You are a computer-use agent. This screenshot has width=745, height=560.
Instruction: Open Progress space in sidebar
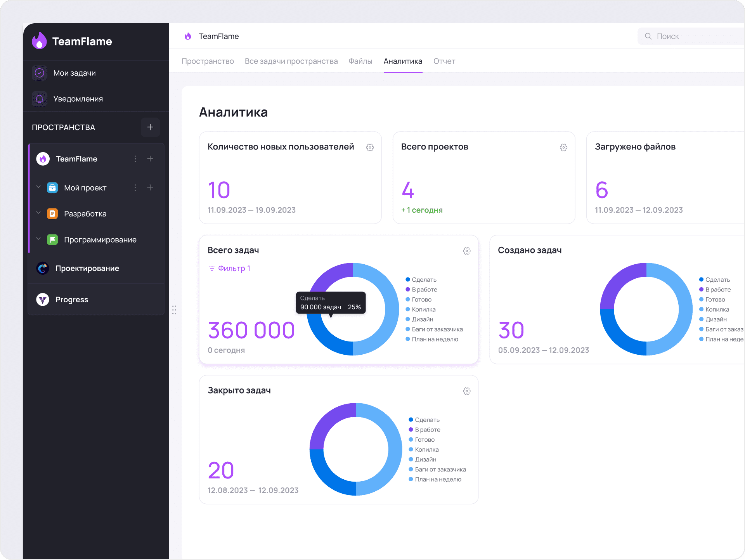click(72, 300)
